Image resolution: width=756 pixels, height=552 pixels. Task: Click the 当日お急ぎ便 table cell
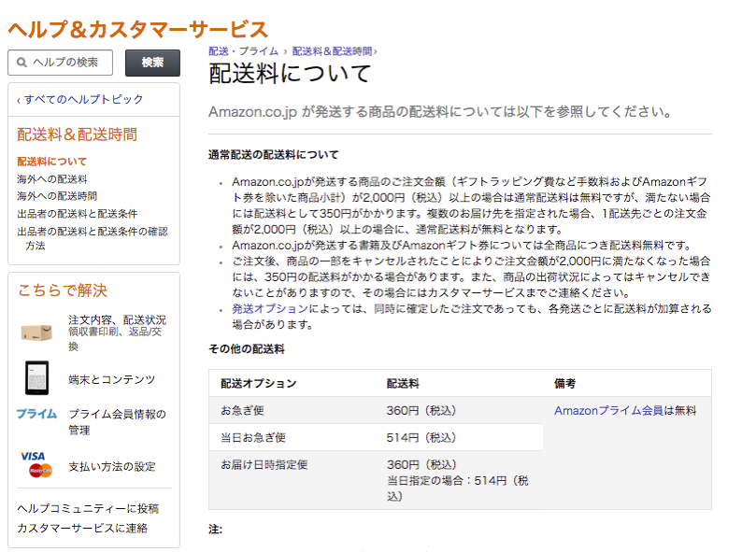[253, 437]
